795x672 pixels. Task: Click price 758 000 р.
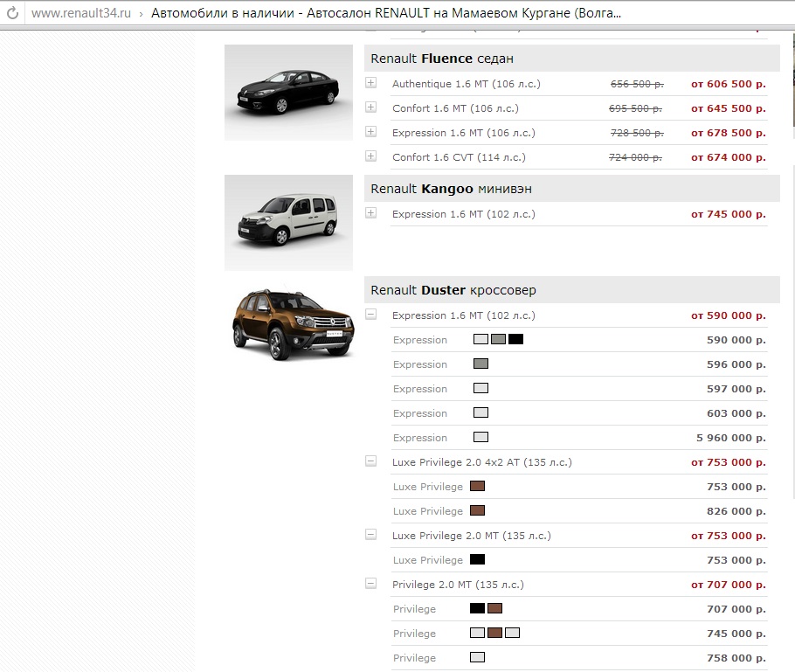(736, 658)
